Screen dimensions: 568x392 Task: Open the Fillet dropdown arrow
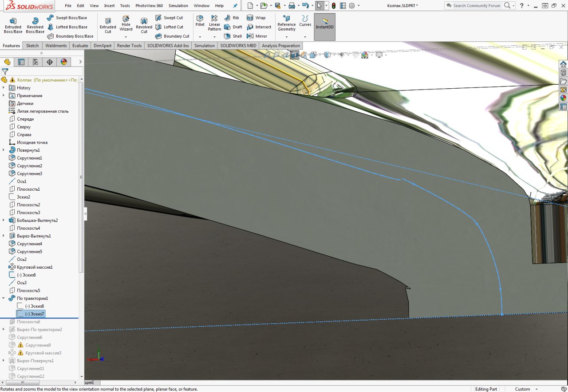(200, 37)
